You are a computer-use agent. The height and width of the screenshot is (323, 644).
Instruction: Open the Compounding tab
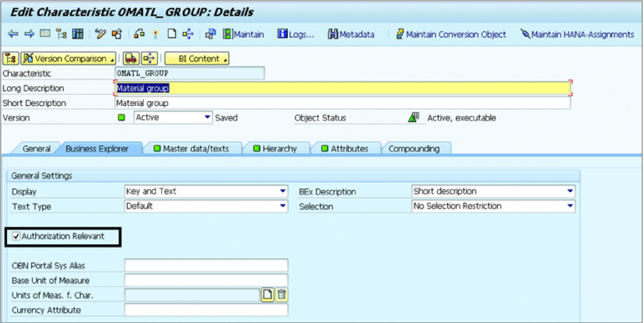tap(413, 149)
